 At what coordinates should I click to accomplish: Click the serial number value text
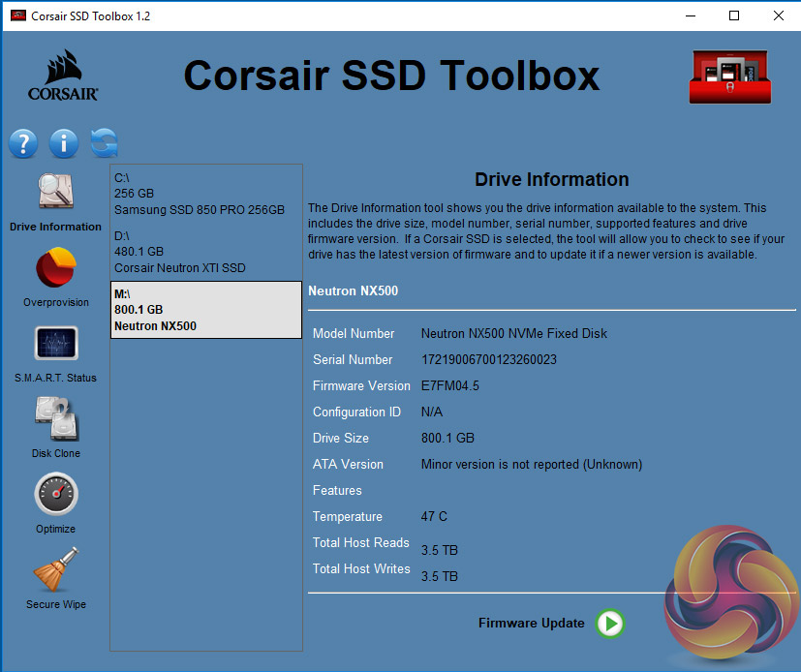tap(488, 359)
